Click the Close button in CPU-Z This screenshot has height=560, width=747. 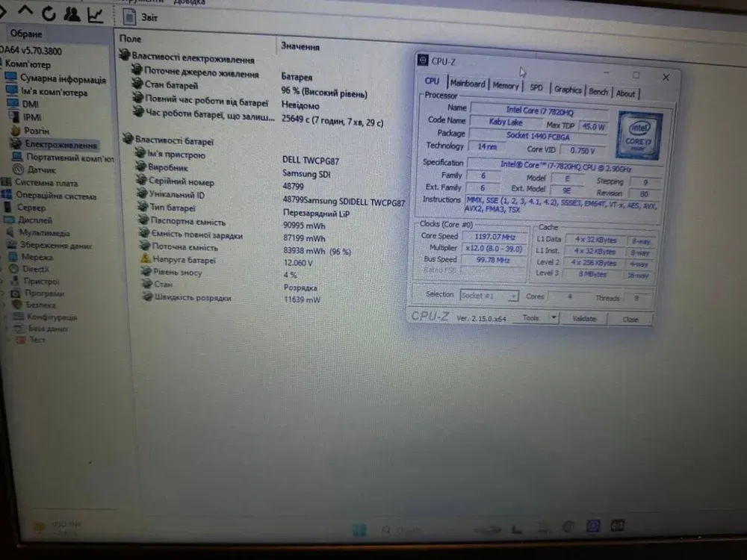[631, 320]
